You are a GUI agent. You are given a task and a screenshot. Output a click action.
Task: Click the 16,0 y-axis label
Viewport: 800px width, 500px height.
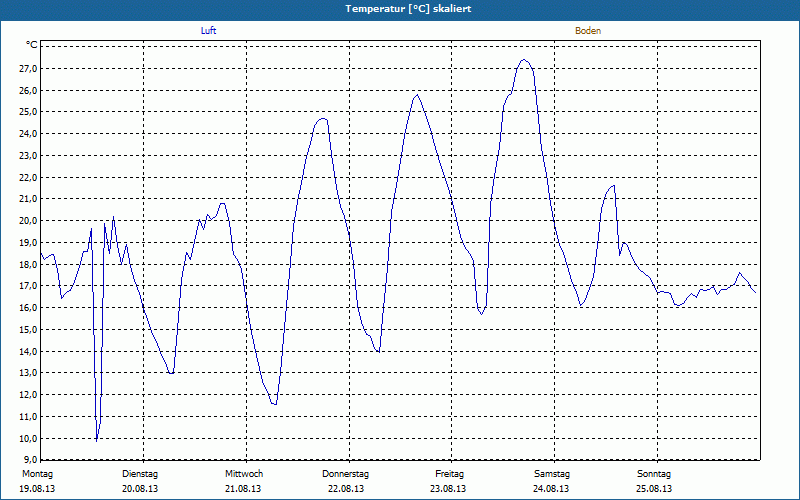click(28, 308)
